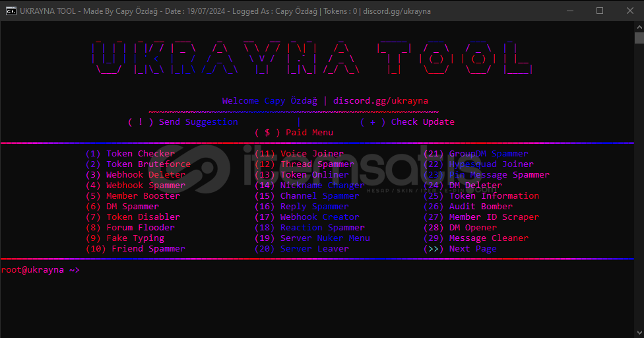This screenshot has width=644, height=338.
Task: Click the root@ukrayna command prompt
Action: point(40,270)
